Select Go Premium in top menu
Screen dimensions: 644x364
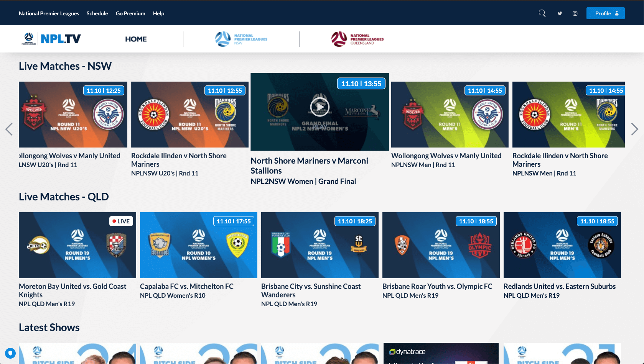click(130, 13)
